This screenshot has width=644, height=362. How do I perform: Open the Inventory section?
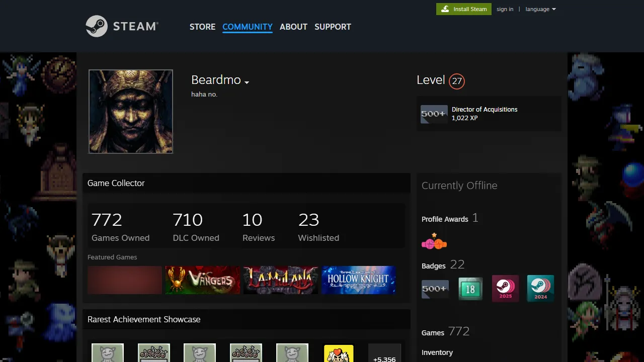click(437, 352)
